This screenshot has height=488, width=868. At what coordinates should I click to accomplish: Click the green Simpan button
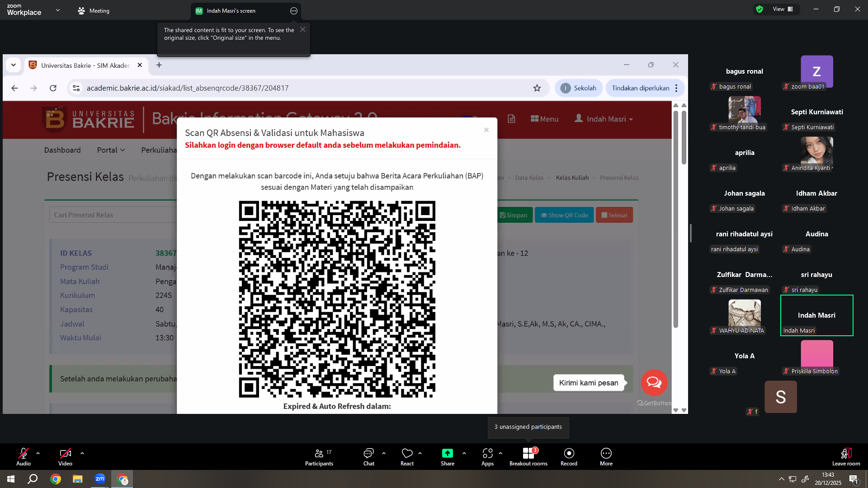coord(514,215)
